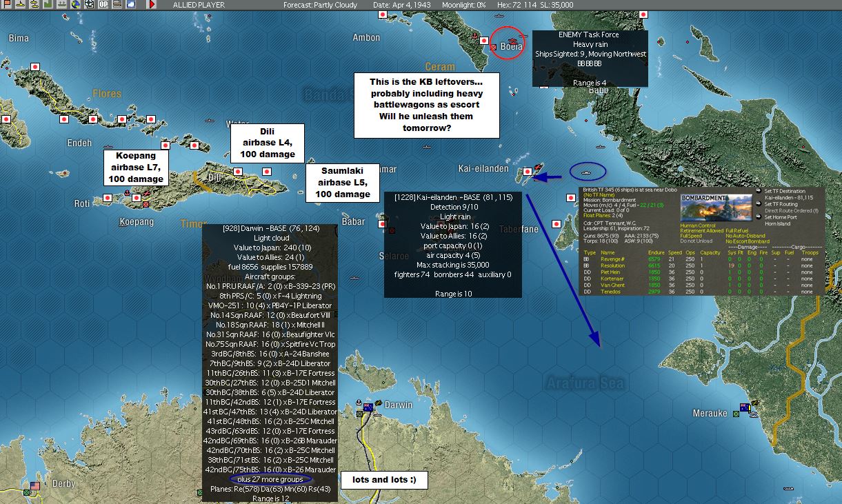Screen dimensions: 842x504
Task: Open the OP toolbar icon
Action: click(x=103, y=5)
